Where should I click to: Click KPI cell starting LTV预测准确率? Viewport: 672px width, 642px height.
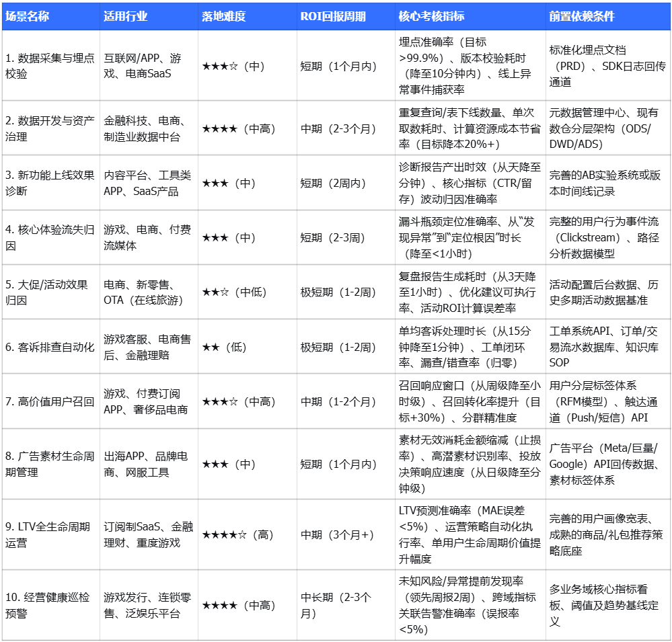point(471,534)
